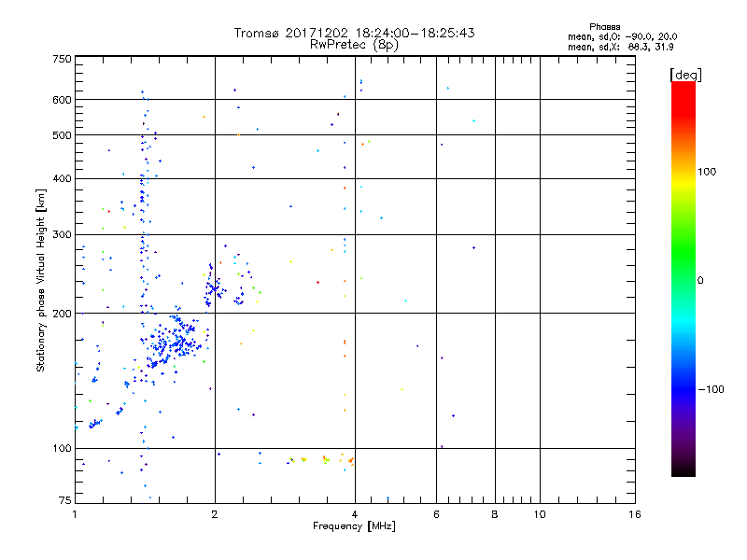Image resolution: width=747 pixels, height=560 pixels.
Task: Click the '600' y-axis tick label
Action: [x=62, y=100]
